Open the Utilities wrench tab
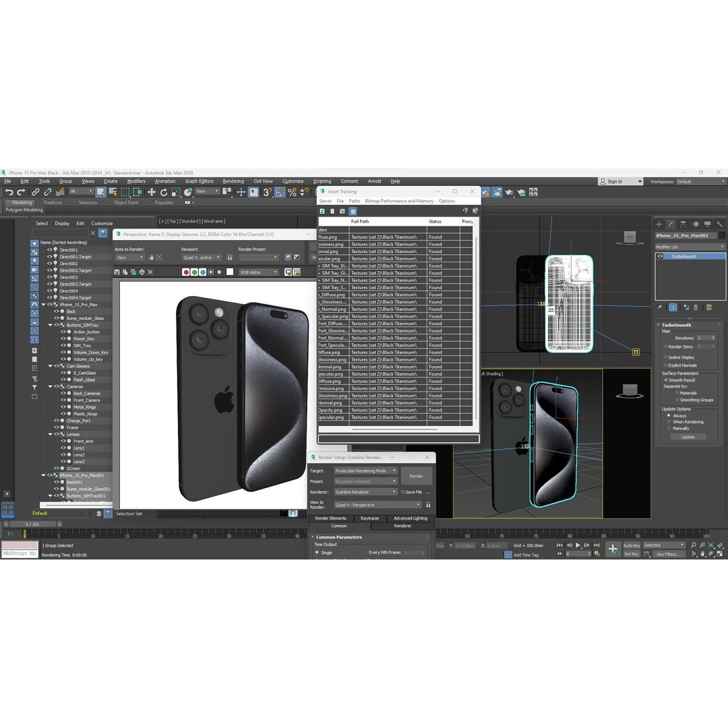The height and width of the screenshot is (728, 728). tap(720, 224)
